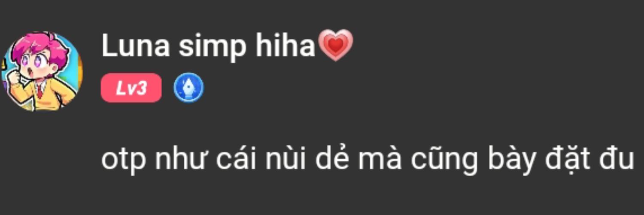Click the Lv3 text on pink badge
Viewport: 644px width, 215px height.
click(131, 88)
